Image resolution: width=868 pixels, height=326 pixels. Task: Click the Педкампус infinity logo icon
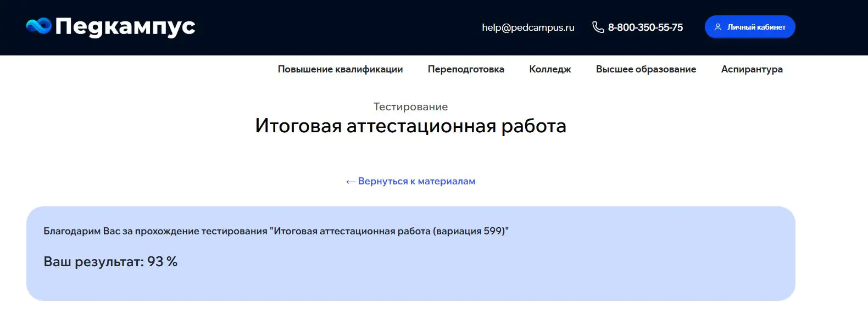39,26
